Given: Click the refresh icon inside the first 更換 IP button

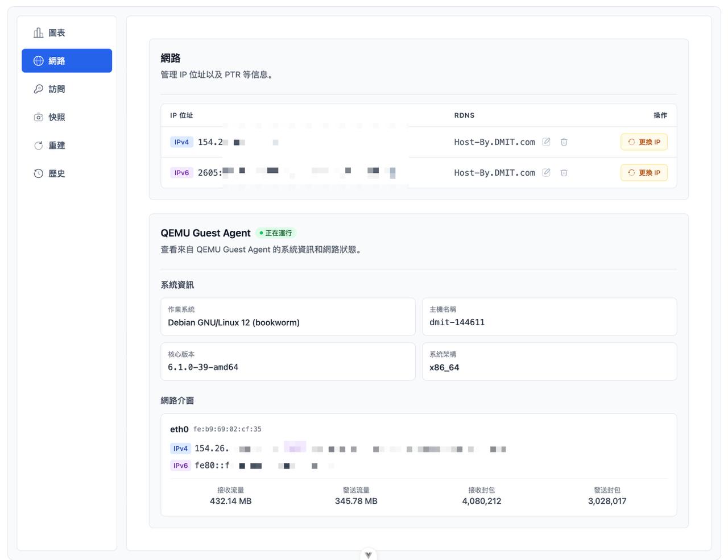Looking at the screenshot, I should [x=630, y=142].
